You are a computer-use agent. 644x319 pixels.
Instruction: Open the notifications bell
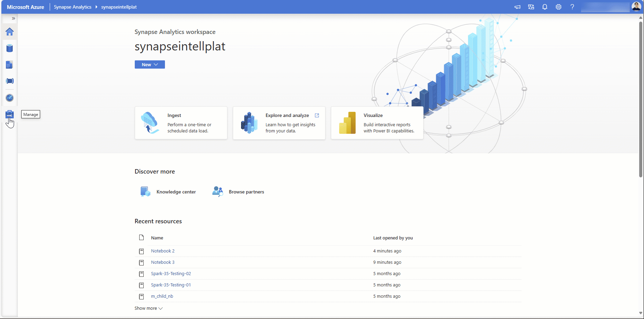tap(545, 7)
